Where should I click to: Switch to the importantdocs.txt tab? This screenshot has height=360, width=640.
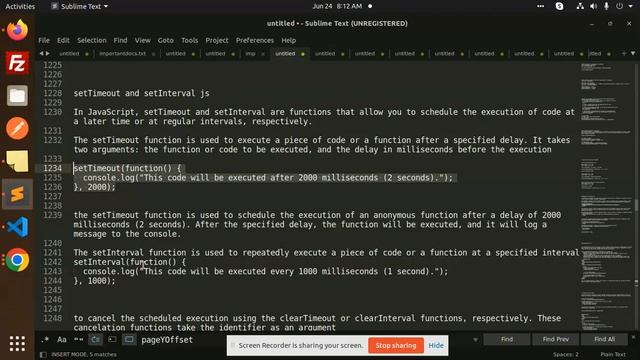pyautogui.click(x=122, y=54)
